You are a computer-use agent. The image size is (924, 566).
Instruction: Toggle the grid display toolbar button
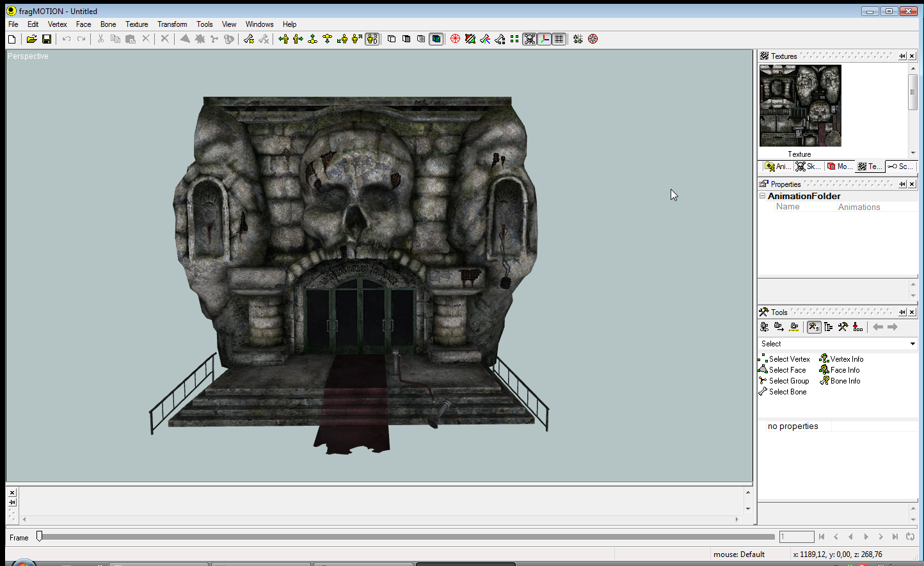559,39
